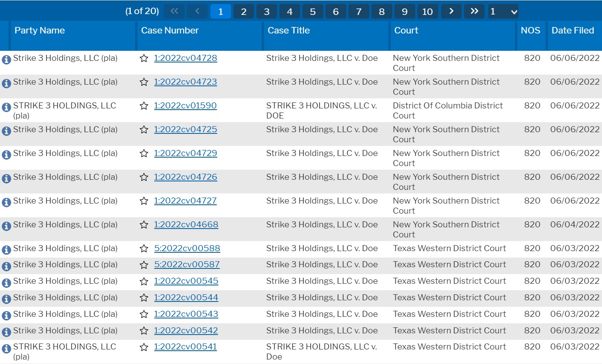This screenshot has width=602, height=364.
Task: Open case link 1:2022cv04723
Action: pyautogui.click(x=185, y=82)
